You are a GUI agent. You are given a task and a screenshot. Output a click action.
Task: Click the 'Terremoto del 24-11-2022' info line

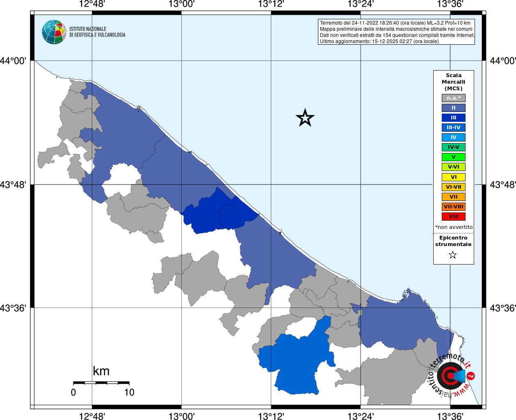[x=395, y=23]
